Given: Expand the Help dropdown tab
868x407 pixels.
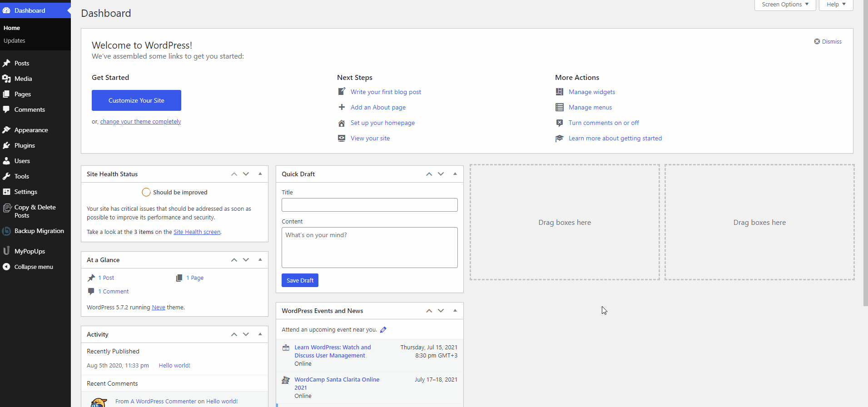Looking at the screenshot, I should 836,5.
